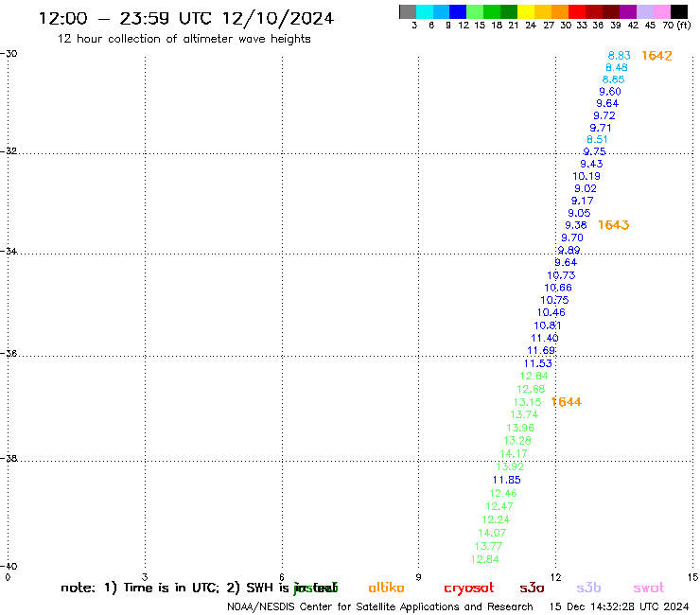Select the orange pass label 1642

coord(656,56)
